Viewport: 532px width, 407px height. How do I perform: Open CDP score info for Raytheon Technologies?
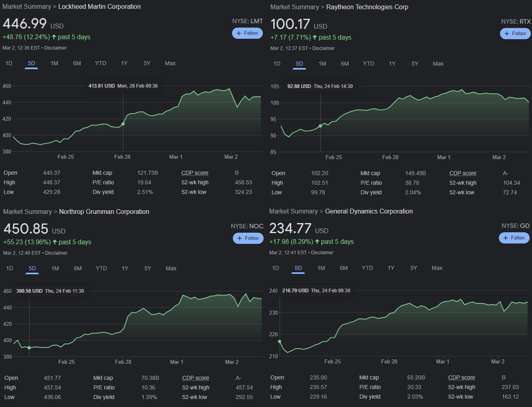pos(463,173)
